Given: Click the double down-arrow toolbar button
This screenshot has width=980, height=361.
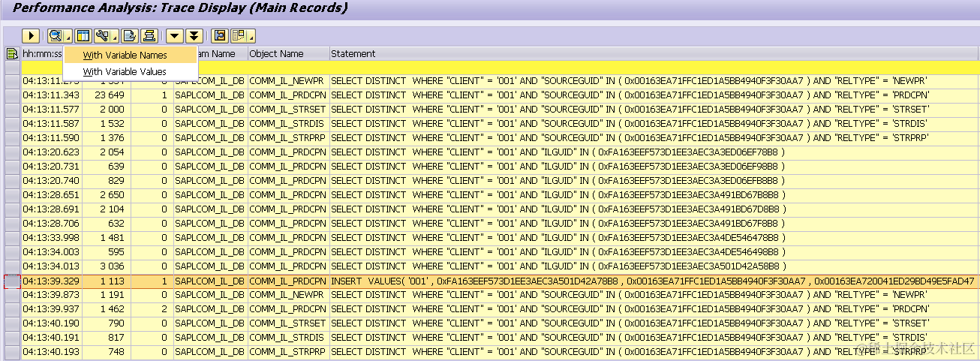Looking at the screenshot, I should [x=194, y=36].
